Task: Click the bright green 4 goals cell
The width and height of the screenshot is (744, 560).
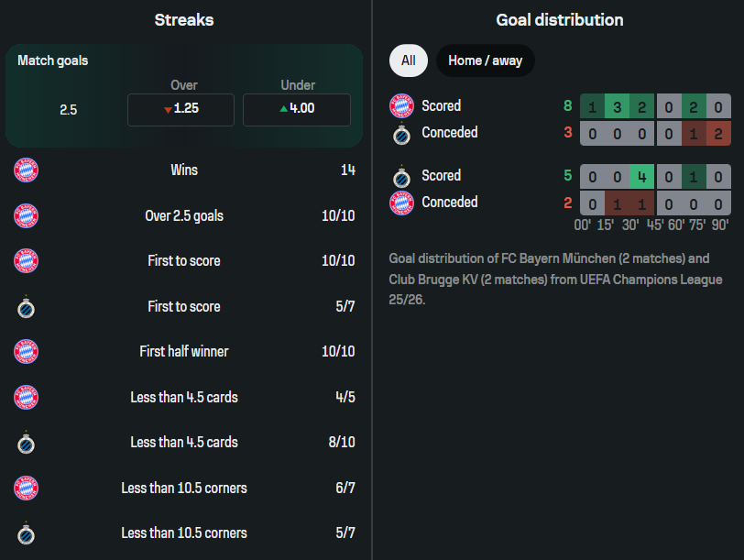Action: tap(642, 176)
